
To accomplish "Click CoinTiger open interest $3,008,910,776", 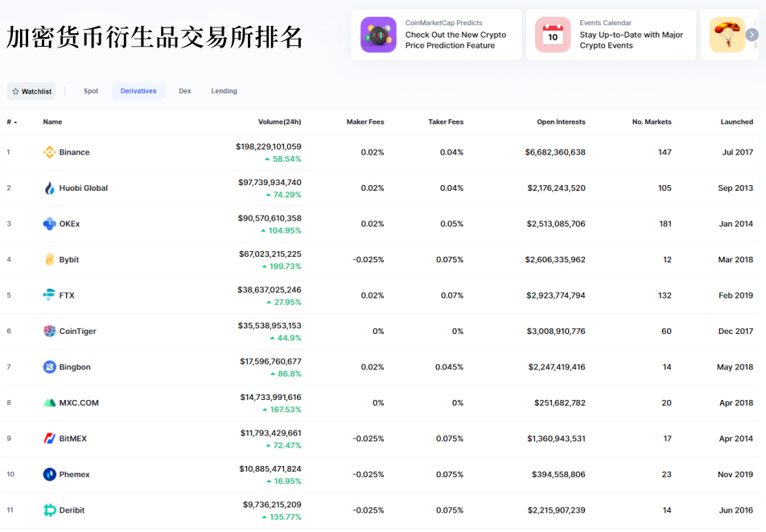I will (556, 331).
